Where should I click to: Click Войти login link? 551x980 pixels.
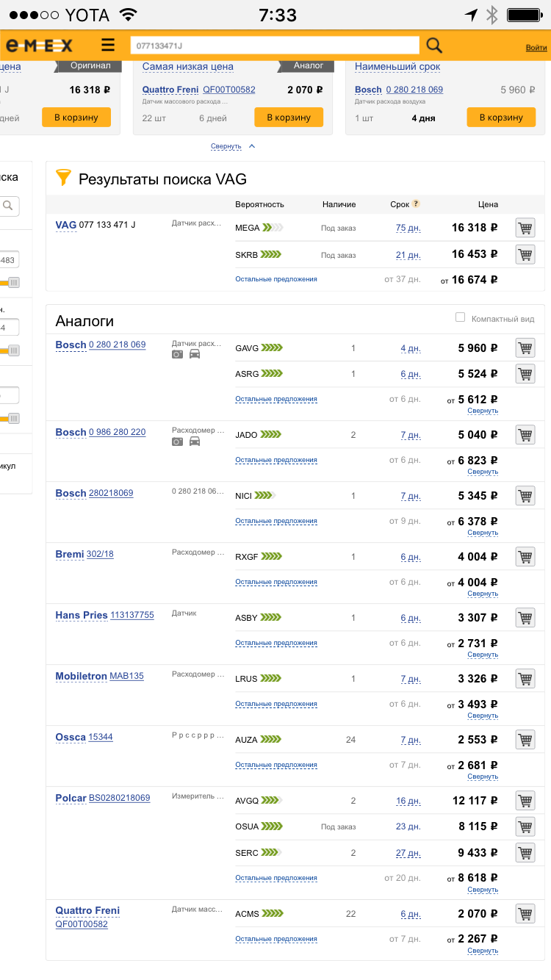coord(536,48)
